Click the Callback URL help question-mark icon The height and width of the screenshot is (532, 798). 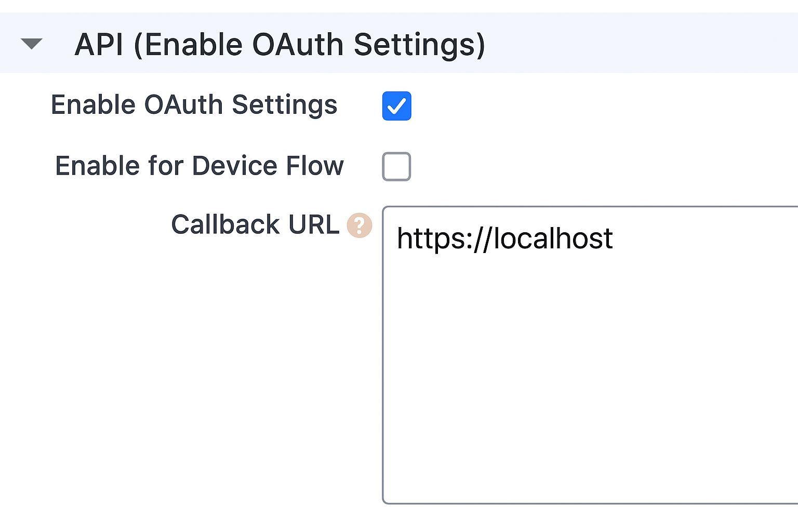(x=359, y=225)
